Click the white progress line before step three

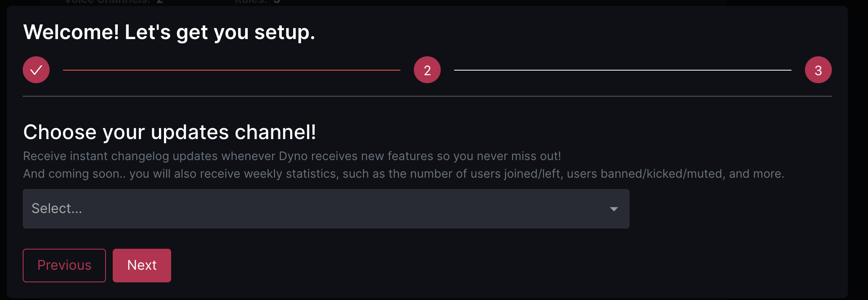[623, 70]
